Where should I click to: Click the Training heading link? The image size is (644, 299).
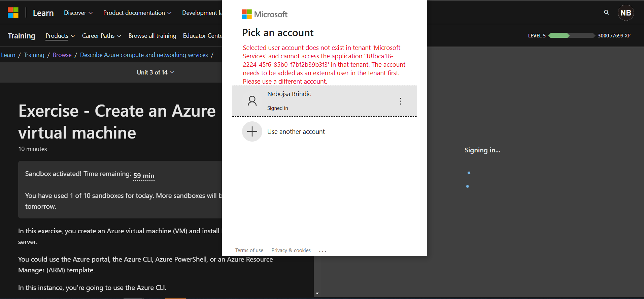pyautogui.click(x=22, y=36)
